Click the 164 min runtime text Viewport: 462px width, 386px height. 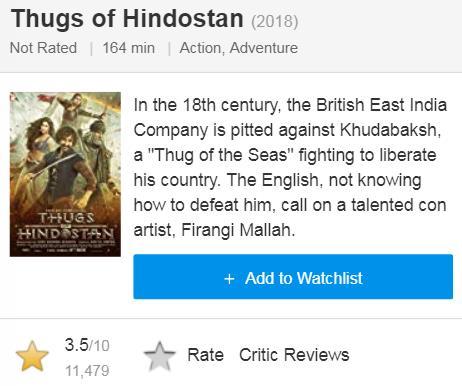tap(129, 48)
